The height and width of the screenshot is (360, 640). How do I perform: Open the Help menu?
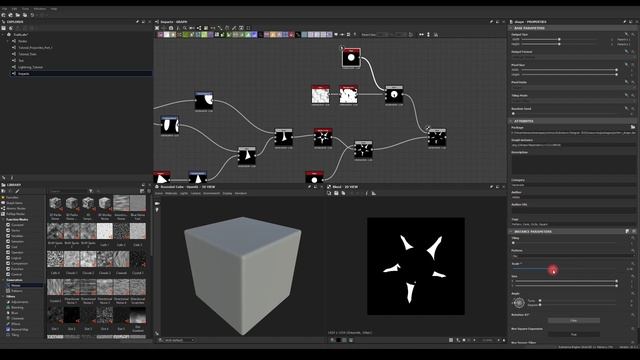tap(54, 9)
